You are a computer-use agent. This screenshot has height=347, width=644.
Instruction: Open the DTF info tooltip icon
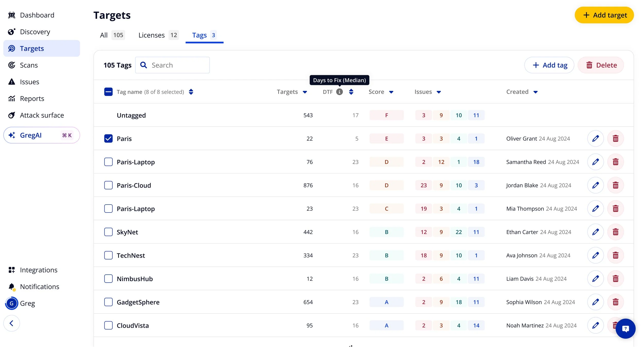coord(340,92)
